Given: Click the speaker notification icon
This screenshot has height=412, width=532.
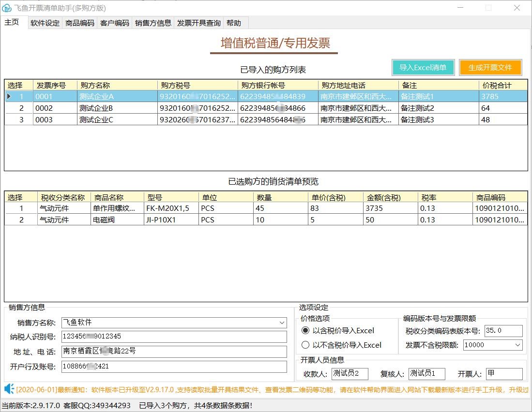Looking at the screenshot, I should (9, 389).
